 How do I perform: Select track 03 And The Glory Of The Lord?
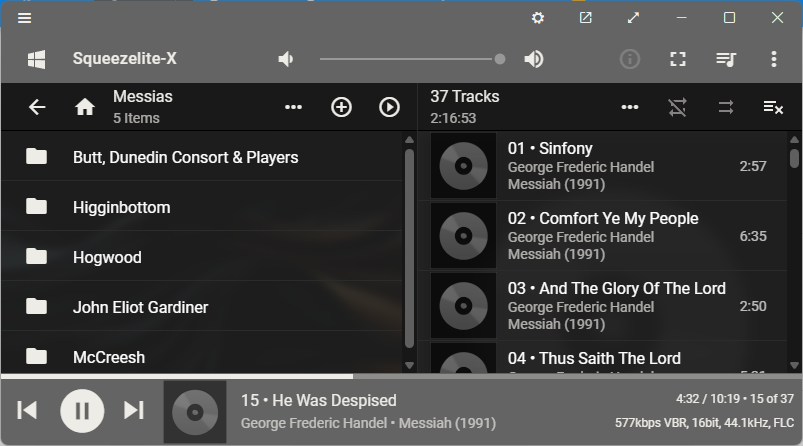click(x=602, y=306)
